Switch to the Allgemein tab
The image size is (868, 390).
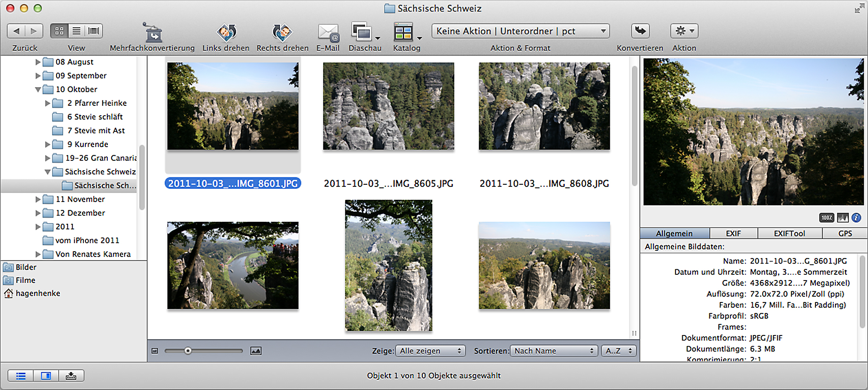675,233
